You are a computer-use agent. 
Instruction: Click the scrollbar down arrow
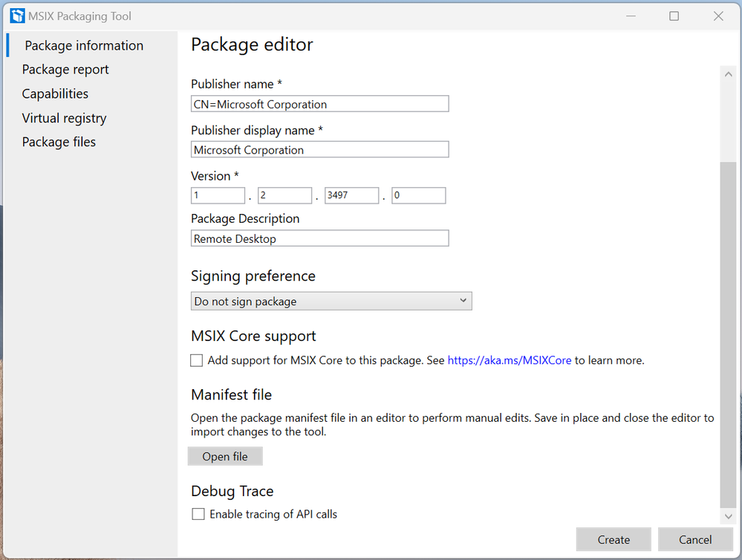[x=729, y=516]
